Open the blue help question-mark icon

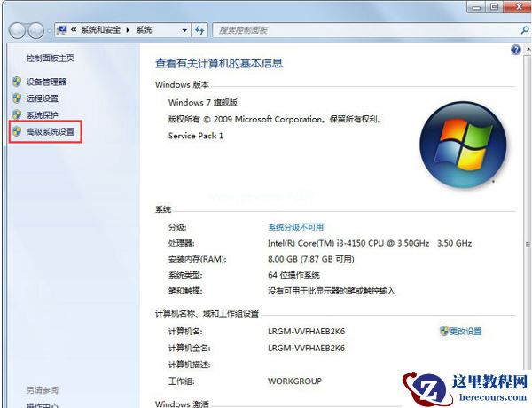tap(516, 50)
